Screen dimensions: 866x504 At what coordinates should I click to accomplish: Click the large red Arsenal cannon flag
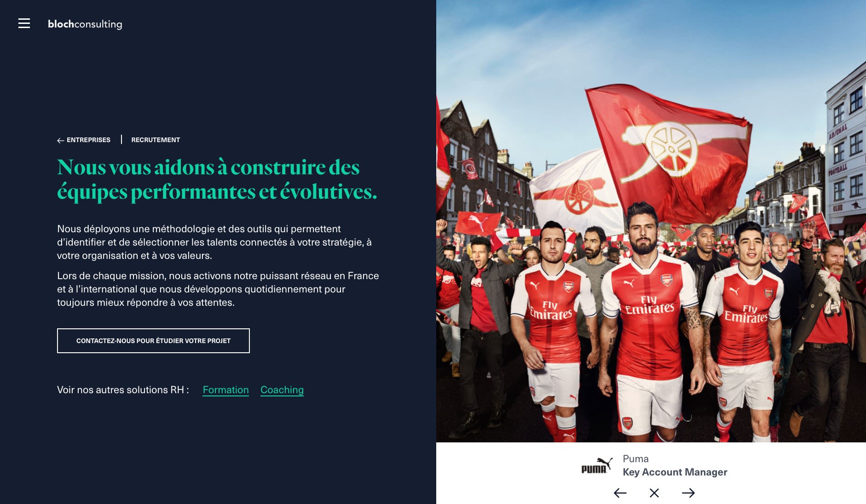tap(667, 152)
